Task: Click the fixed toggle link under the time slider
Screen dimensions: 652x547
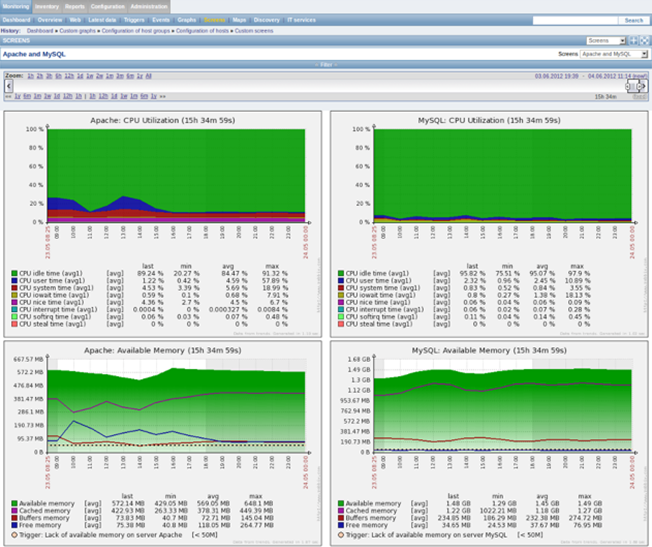Action: tap(640, 97)
